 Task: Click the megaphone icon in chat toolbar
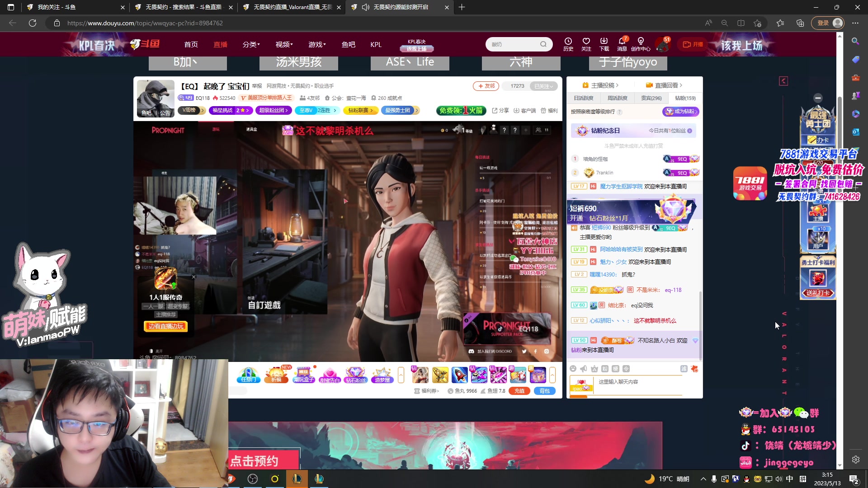(584, 369)
